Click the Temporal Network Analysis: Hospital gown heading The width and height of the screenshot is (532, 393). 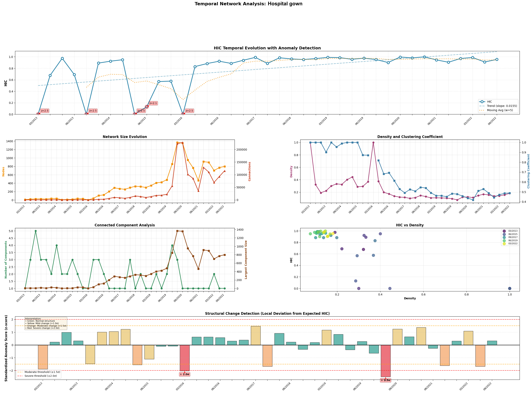pos(248,4)
